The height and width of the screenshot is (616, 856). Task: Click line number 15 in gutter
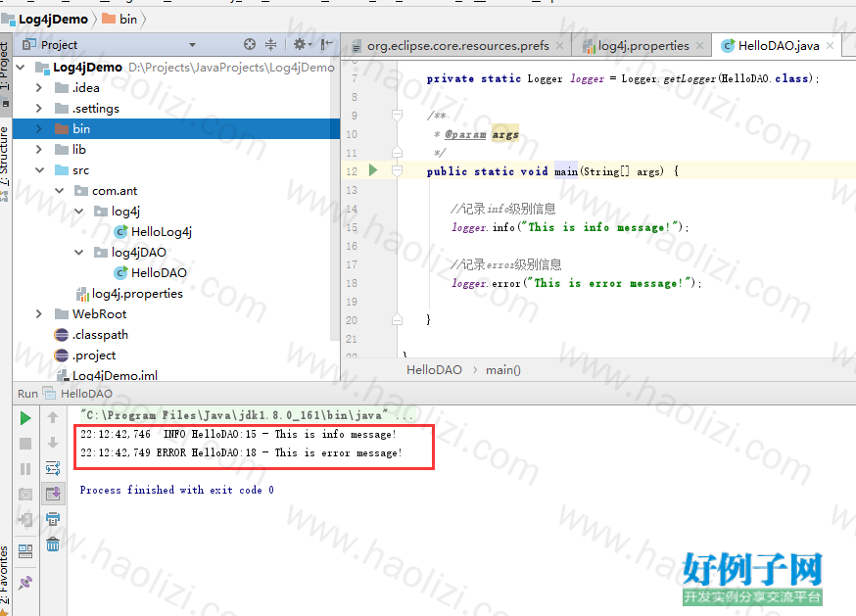352,227
